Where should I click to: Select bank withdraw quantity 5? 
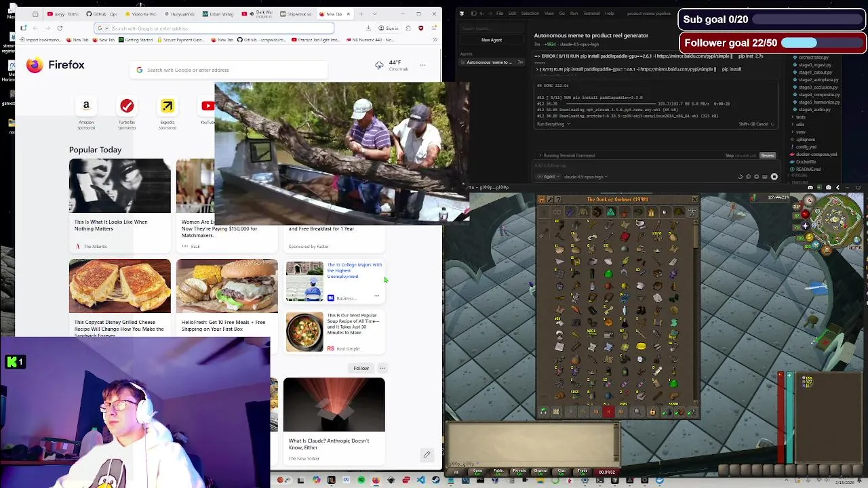click(583, 411)
